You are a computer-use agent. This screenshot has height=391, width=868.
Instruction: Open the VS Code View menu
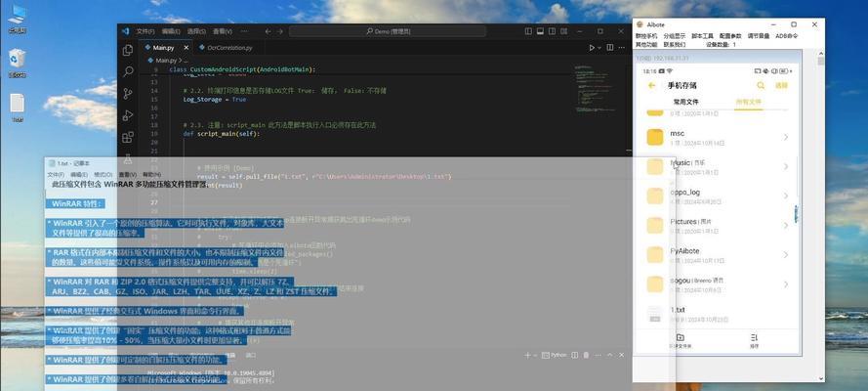[223, 31]
